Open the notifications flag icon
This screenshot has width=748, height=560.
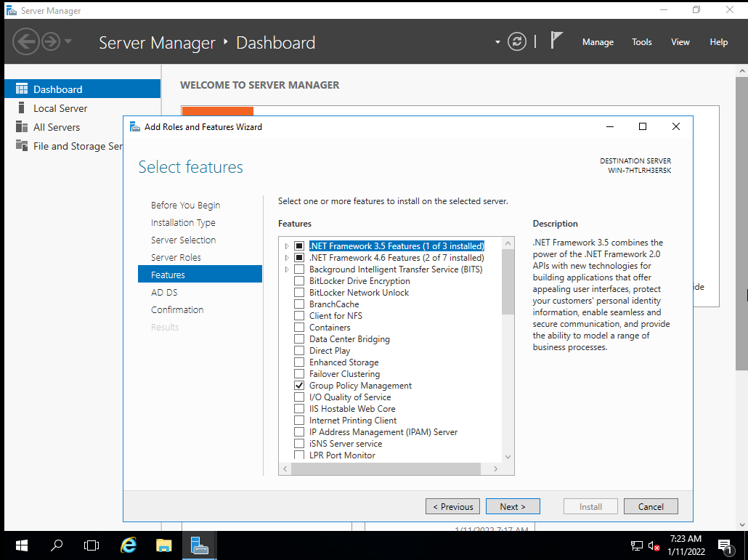[x=556, y=41]
